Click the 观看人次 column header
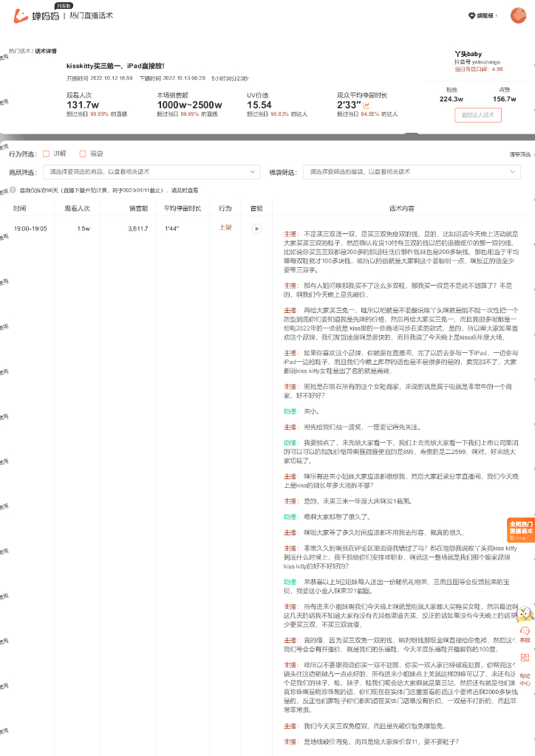535x756 pixels. (77, 208)
